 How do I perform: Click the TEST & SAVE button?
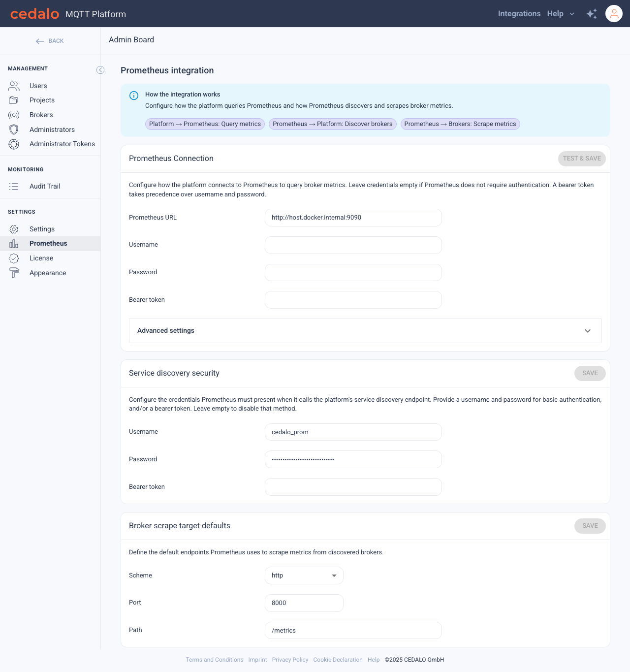(x=582, y=159)
